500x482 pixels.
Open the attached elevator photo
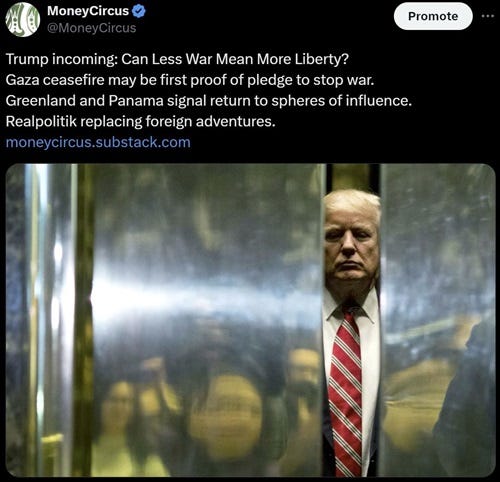[x=250, y=320]
